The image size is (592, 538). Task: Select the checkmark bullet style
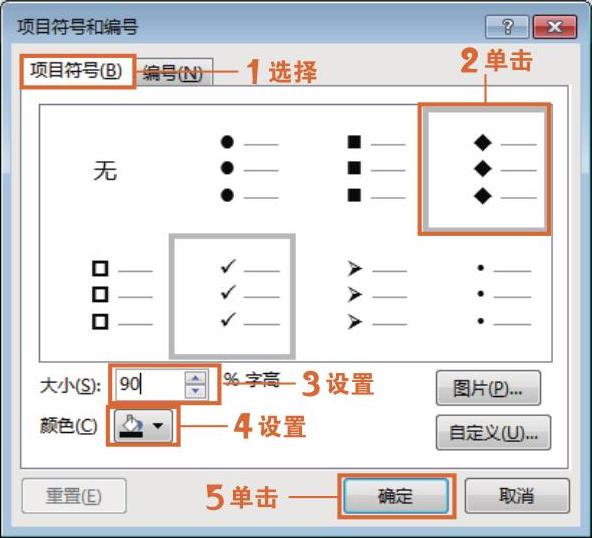click(x=232, y=296)
